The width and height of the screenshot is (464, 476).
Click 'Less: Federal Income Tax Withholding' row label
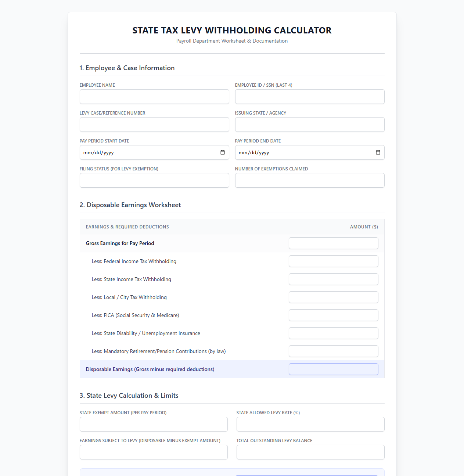[x=134, y=261]
